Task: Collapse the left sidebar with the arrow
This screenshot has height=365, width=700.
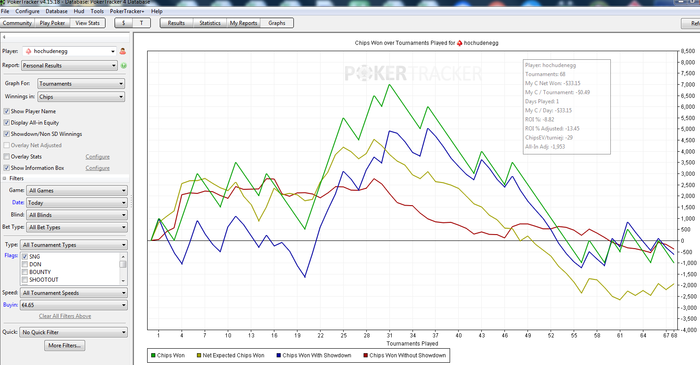Action: click(x=4, y=37)
